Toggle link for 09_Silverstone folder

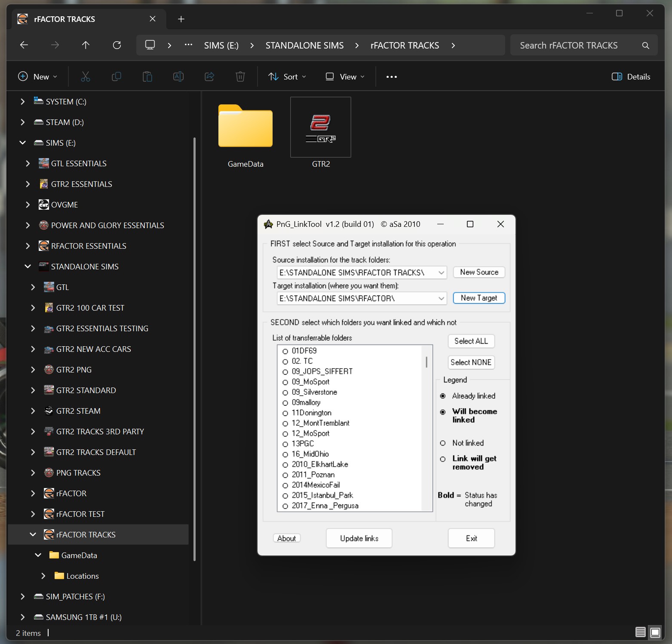285,392
